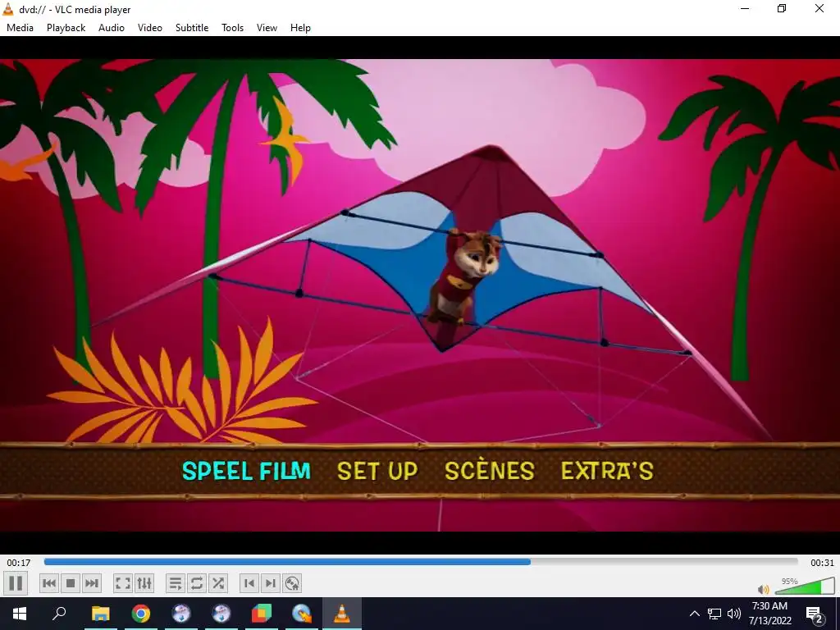Toggle fullscreen video mode
840x630 pixels.
(123, 583)
